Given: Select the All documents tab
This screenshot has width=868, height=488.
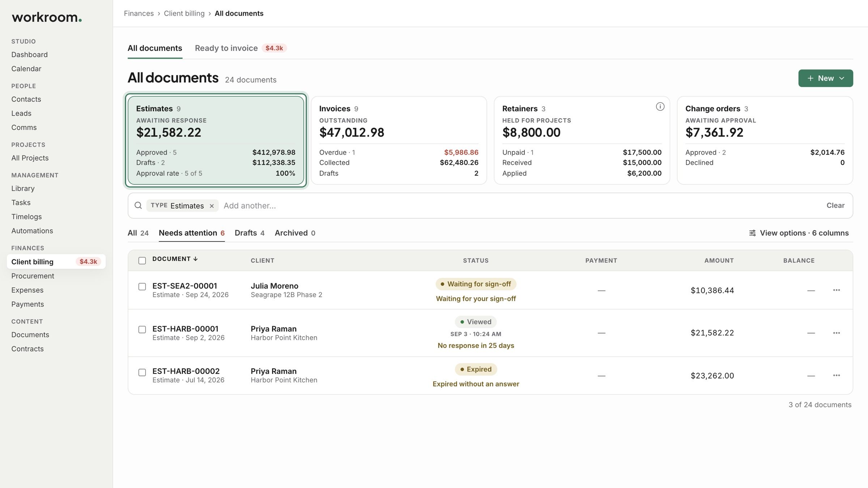Looking at the screenshot, I should tap(155, 48).
